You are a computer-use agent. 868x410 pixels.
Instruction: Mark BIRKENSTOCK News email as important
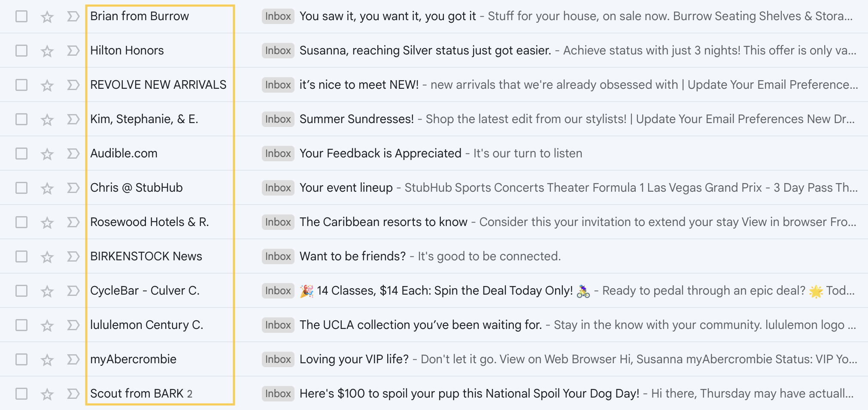coord(73,256)
